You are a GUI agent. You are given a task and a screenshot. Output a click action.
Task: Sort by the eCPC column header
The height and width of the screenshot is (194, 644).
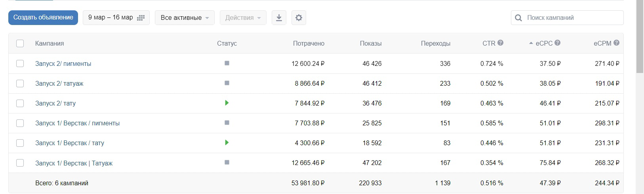pos(544,43)
